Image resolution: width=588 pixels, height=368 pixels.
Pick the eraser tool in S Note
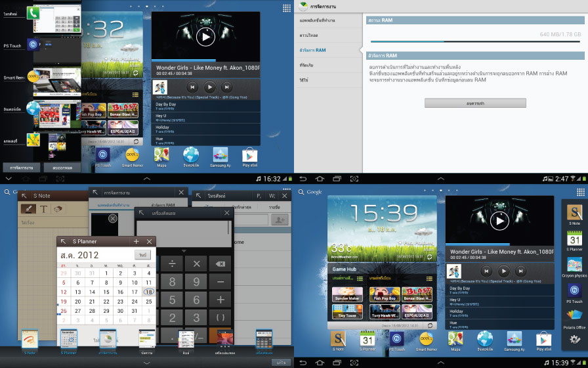pyautogui.click(x=57, y=209)
